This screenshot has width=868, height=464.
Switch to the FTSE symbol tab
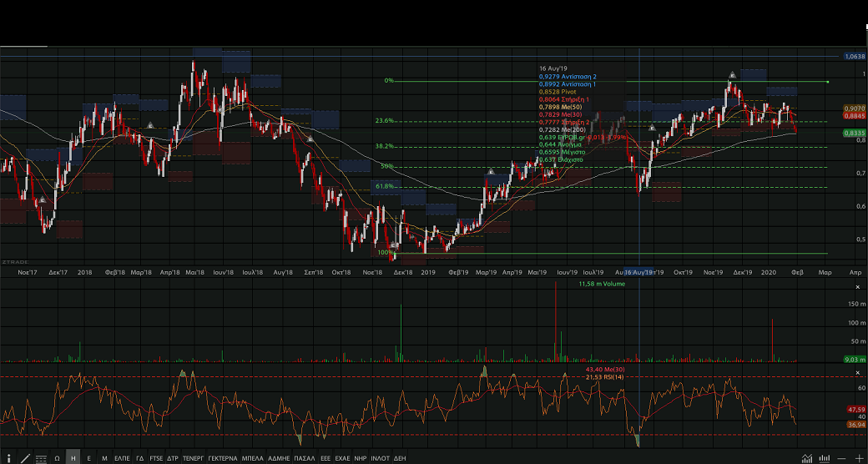click(156, 458)
